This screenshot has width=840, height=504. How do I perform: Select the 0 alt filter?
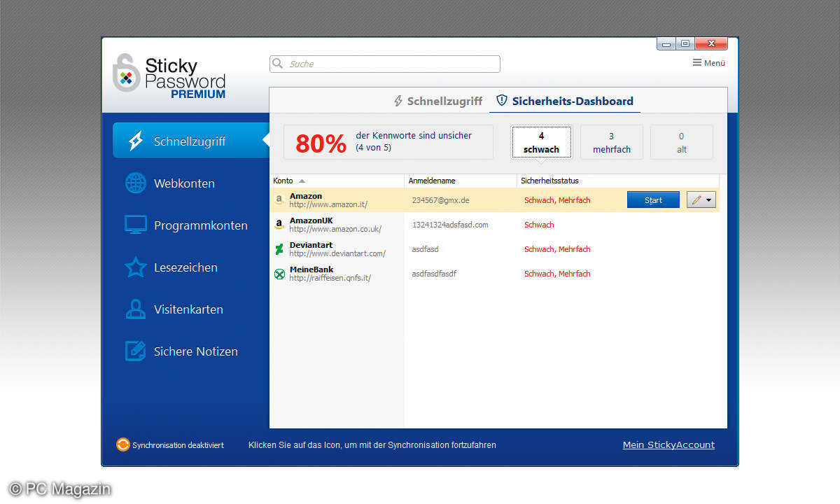[x=682, y=142]
